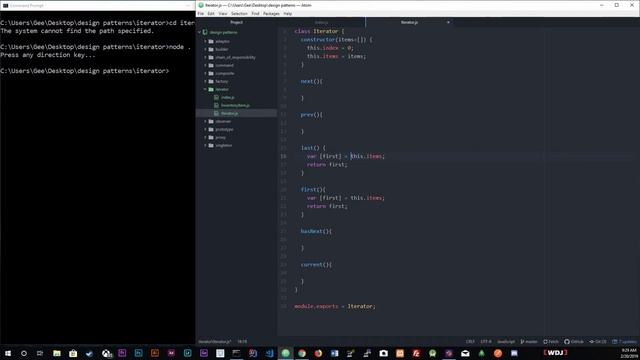This screenshot has width=640, height=360.
Task: Select the Iterator.js editor tab
Action: coord(409,22)
